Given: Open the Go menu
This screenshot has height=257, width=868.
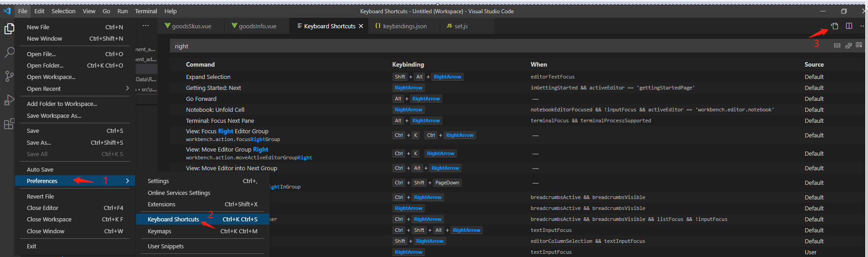Looking at the screenshot, I should (106, 11).
